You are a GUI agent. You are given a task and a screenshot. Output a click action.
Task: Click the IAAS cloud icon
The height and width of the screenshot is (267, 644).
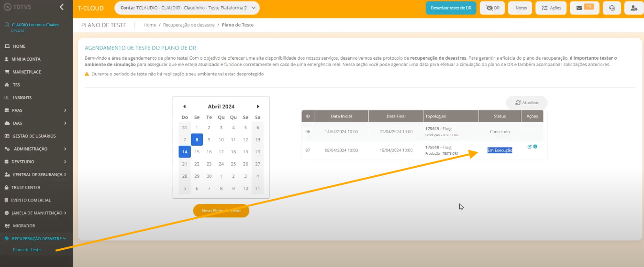(7, 123)
